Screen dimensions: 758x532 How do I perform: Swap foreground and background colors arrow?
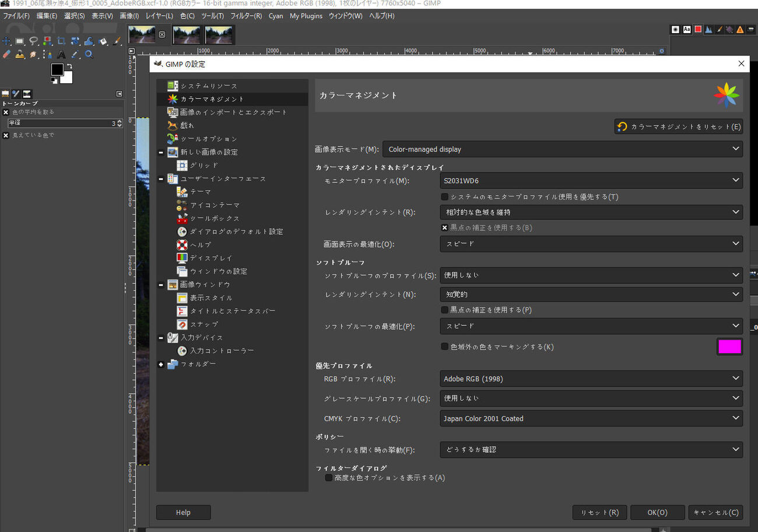coord(69,66)
